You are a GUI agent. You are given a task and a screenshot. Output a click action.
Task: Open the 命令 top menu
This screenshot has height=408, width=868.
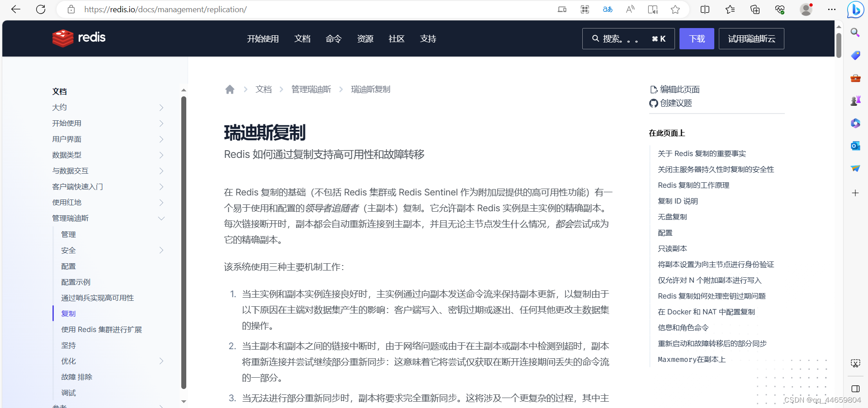coord(334,39)
